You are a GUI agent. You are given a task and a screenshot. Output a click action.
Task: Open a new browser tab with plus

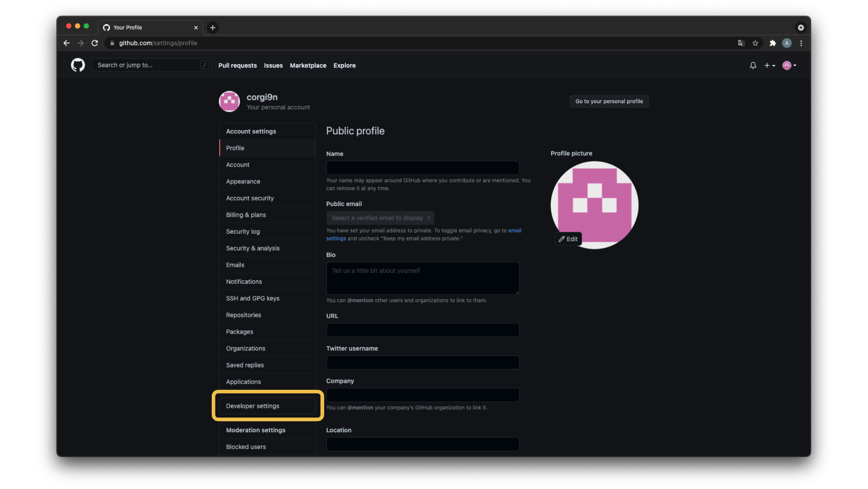213,28
